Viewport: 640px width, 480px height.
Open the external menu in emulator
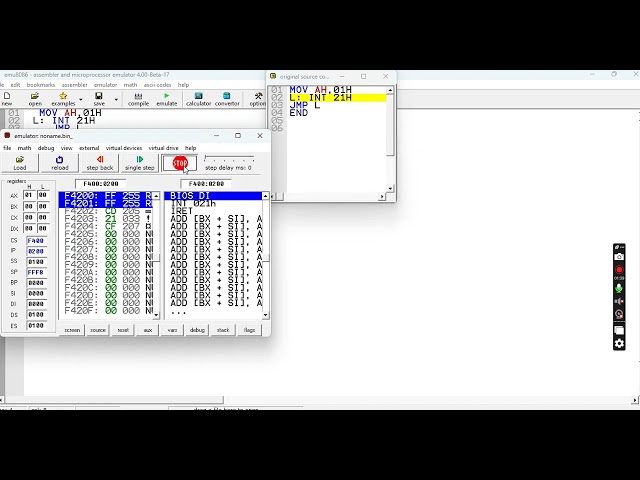[89, 148]
